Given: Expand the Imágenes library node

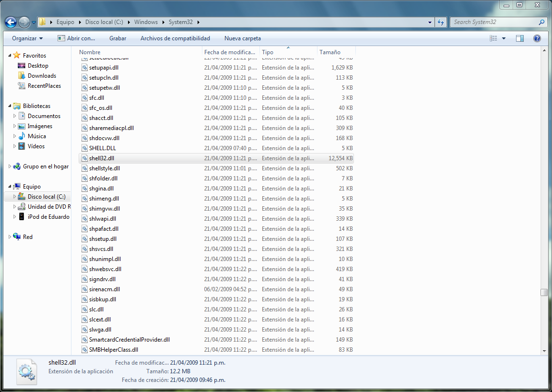Looking at the screenshot, I should 14,126.
